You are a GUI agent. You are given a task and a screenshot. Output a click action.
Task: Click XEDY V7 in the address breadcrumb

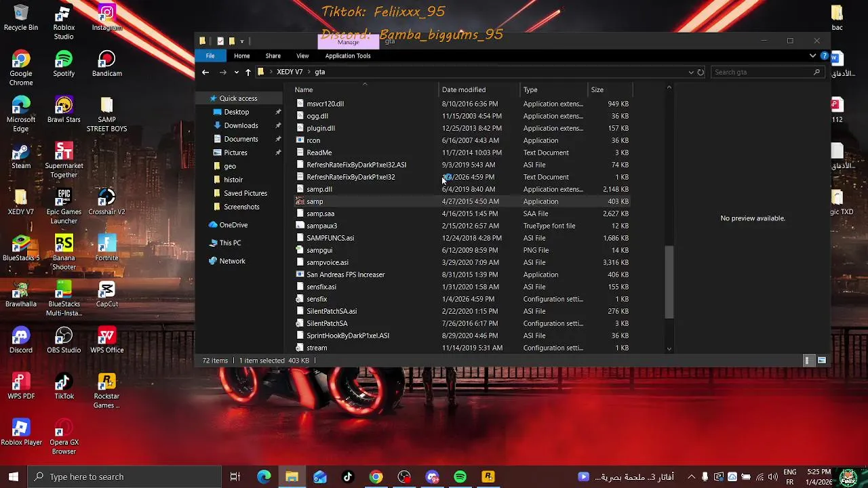point(290,72)
